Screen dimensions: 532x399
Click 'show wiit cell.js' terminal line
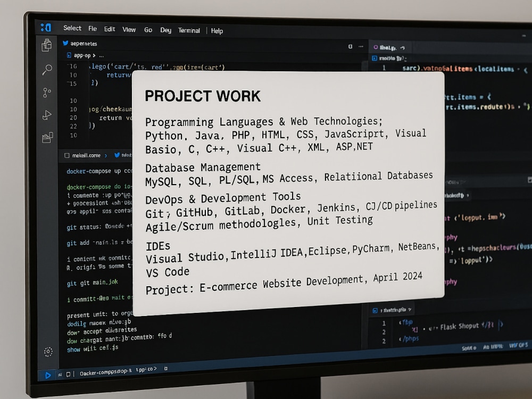[92, 348]
